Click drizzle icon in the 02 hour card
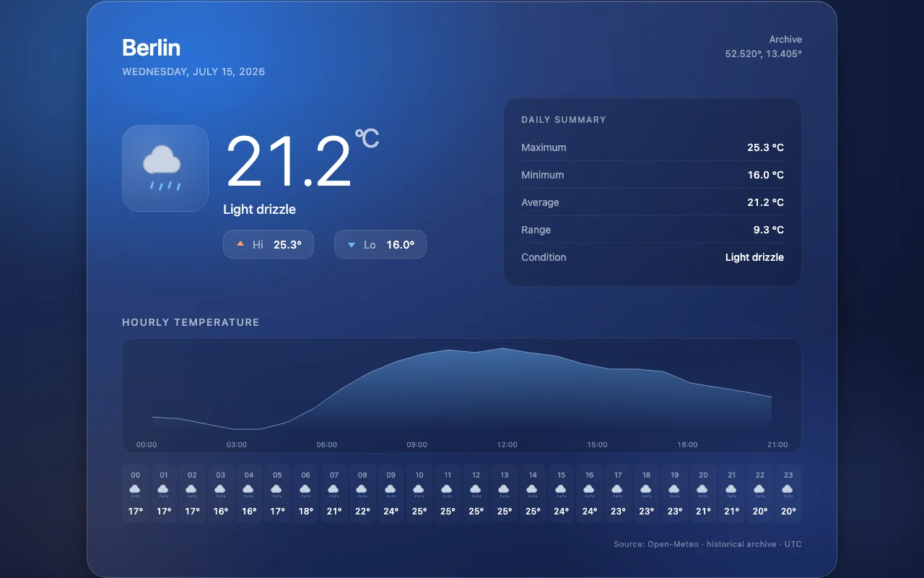924x578 pixels. click(x=192, y=491)
